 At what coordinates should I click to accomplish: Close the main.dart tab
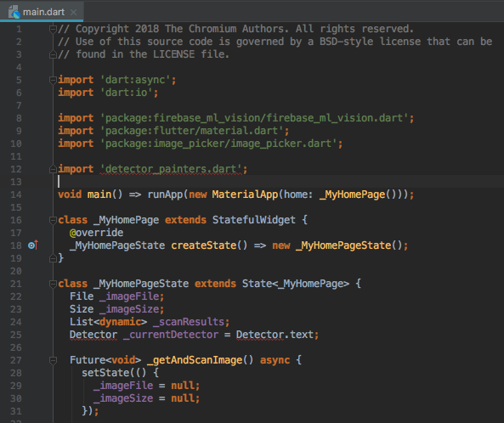coord(73,12)
